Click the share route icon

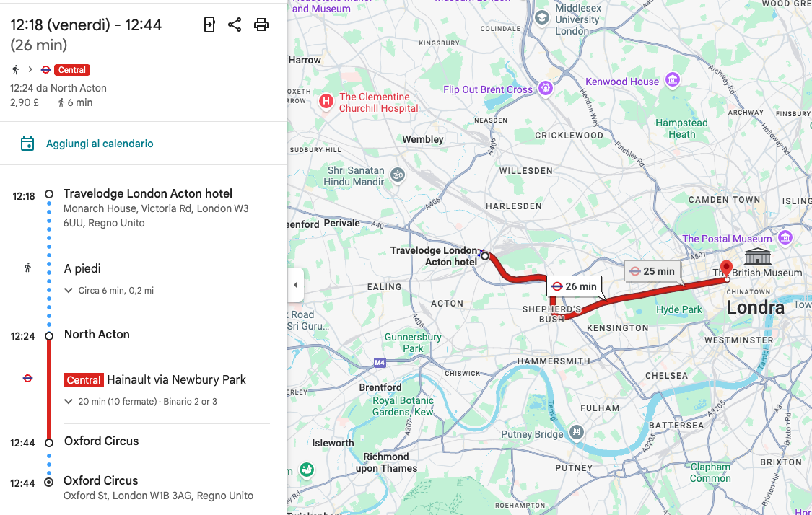click(x=235, y=25)
